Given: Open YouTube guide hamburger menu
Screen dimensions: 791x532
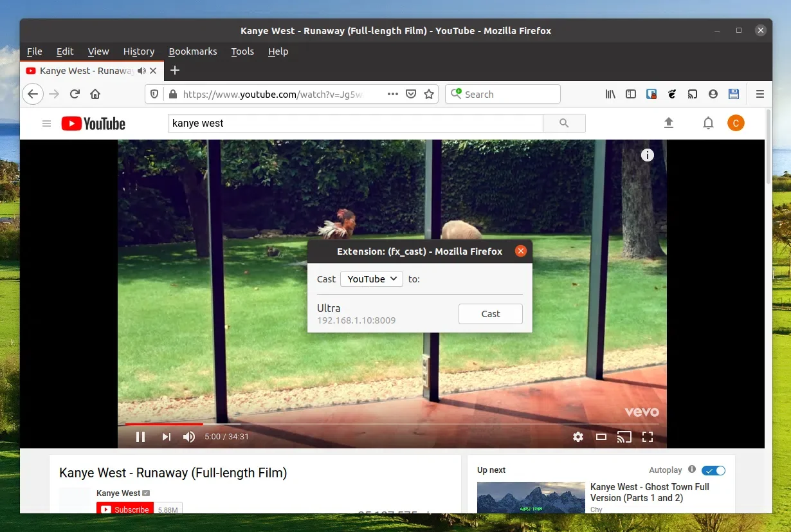Looking at the screenshot, I should click(x=46, y=124).
